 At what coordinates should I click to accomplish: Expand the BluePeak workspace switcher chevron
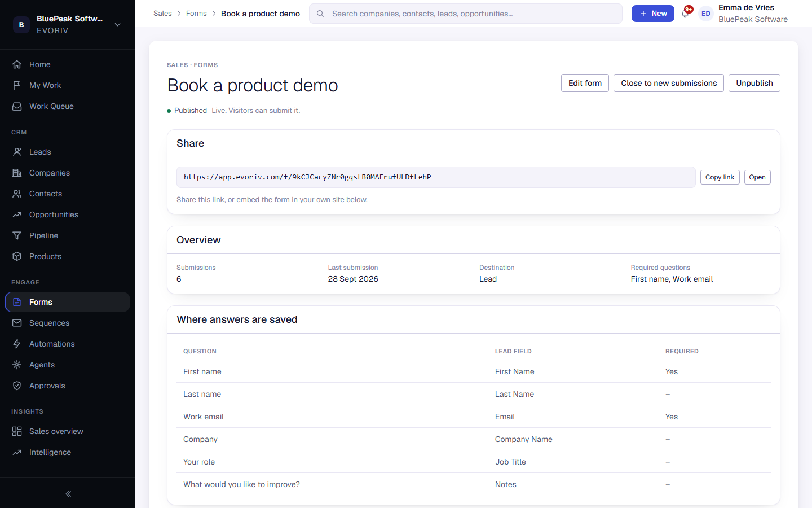coord(117,25)
